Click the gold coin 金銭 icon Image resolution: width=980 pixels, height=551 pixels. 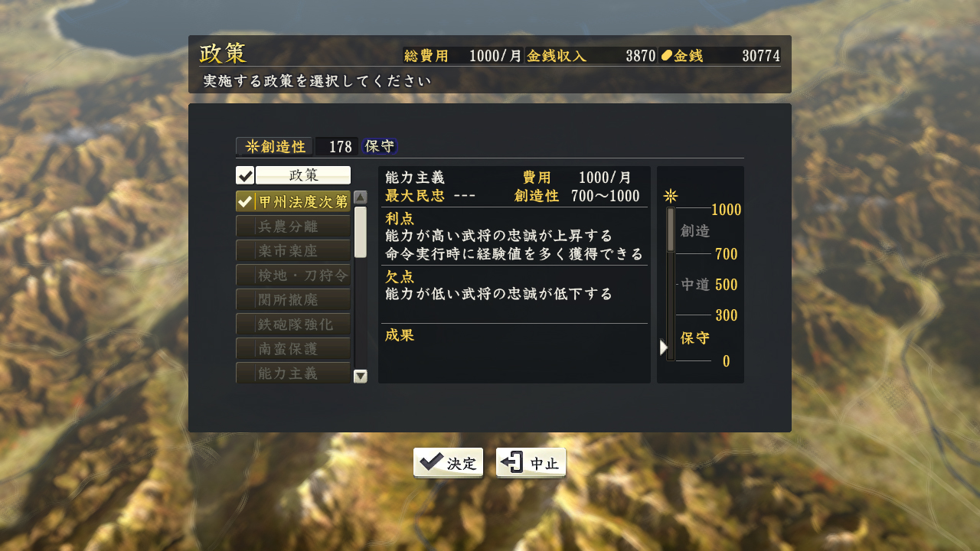[x=666, y=55]
